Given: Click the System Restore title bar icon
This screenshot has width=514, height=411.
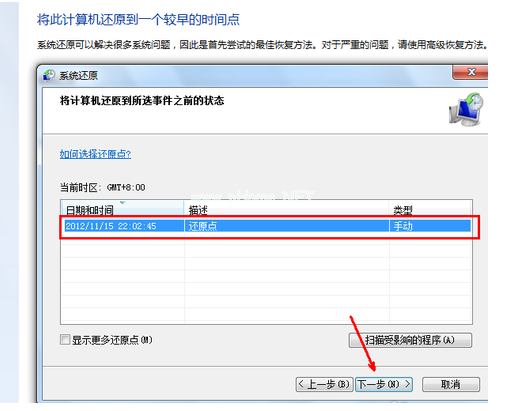Looking at the screenshot, I should tap(48, 75).
